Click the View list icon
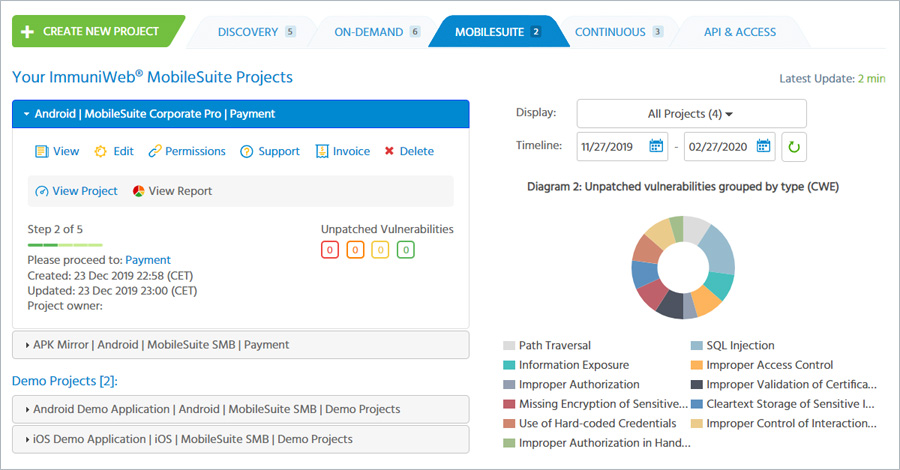 pos(42,152)
